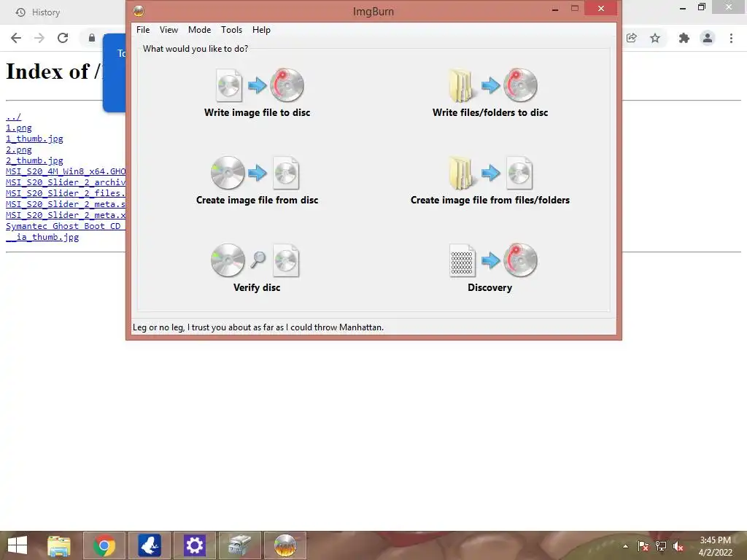Open File Explorer from the taskbar
The image size is (747, 560).
pyautogui.click(x=59, y=545)
